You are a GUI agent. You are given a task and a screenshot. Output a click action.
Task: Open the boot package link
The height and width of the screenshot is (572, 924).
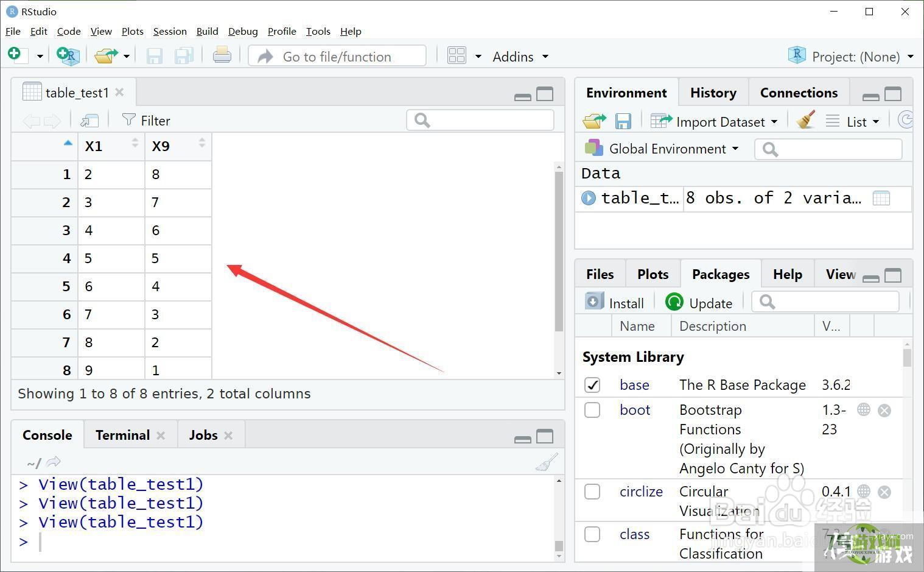[635, 410]
